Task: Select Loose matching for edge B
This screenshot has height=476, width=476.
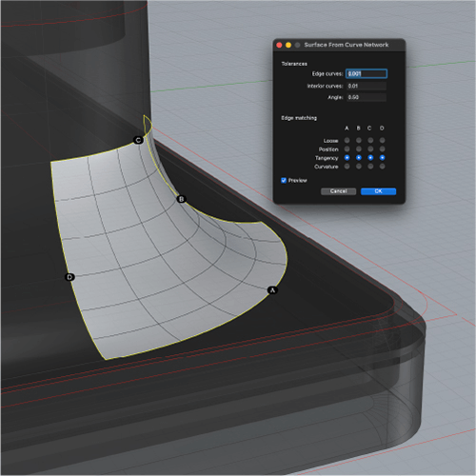Action: (x=359, y=140)
